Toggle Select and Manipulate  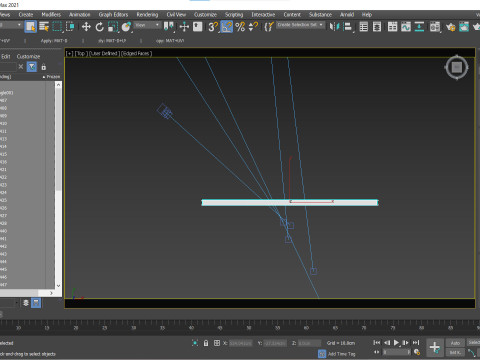[184, 27]
